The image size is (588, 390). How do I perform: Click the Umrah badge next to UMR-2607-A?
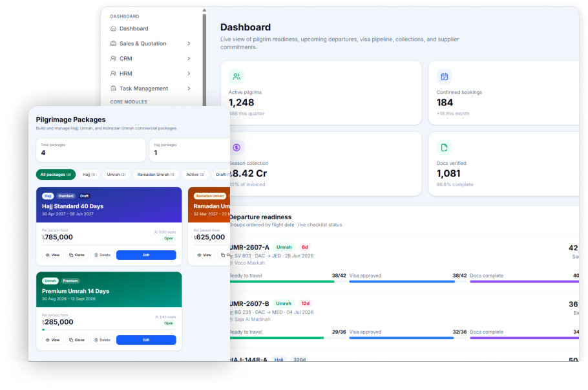click(284, 247)
